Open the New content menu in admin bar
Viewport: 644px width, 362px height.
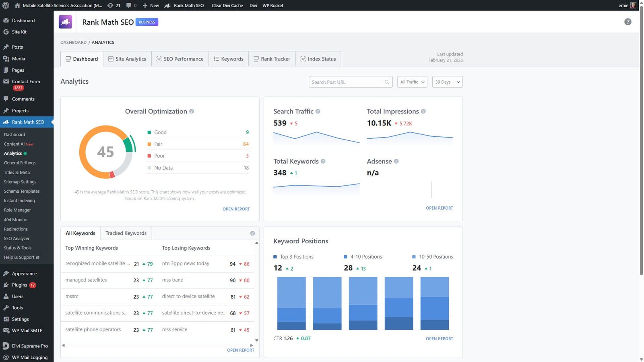tap(151, 5)
